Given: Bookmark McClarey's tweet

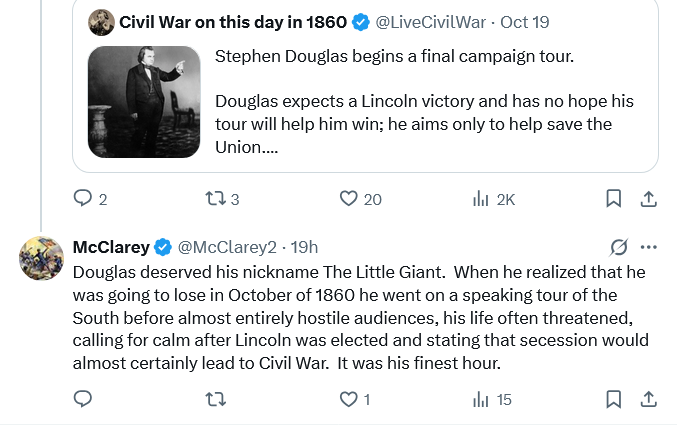Looking at the screenshot, I should point(614,399).
